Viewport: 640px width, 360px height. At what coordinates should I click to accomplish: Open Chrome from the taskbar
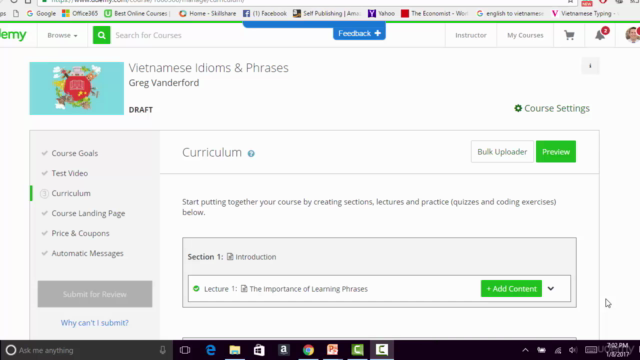pyautogui.click(x=308, y=350)
